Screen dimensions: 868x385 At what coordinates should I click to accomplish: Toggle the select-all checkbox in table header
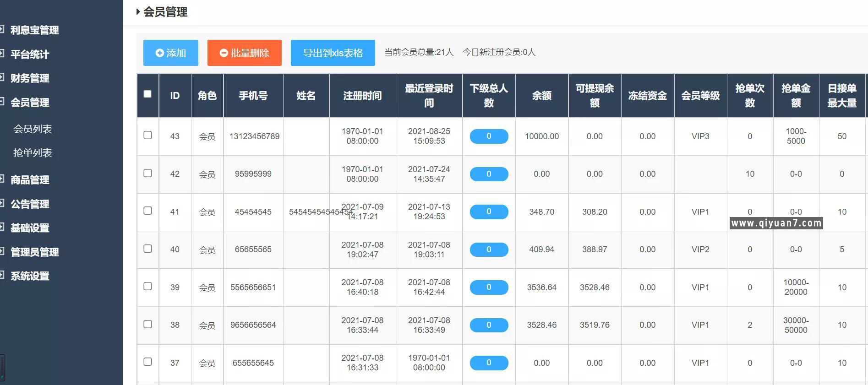(147, 94)
